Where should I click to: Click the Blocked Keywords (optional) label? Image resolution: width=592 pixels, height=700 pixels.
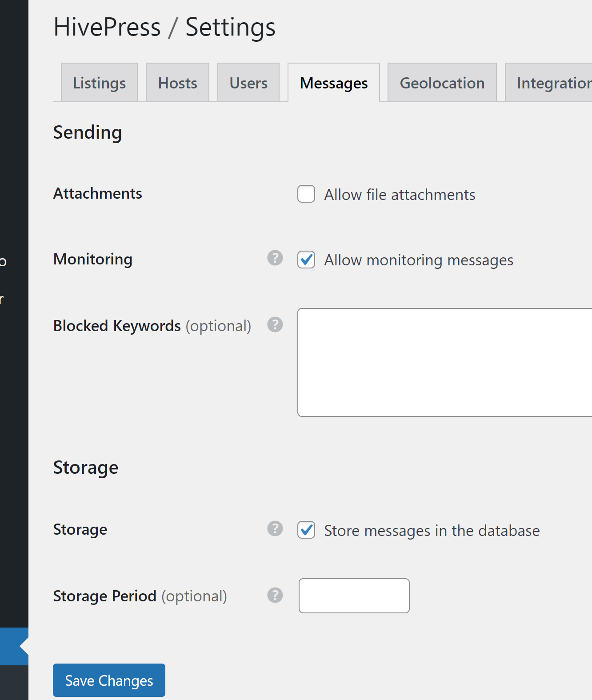152,326
